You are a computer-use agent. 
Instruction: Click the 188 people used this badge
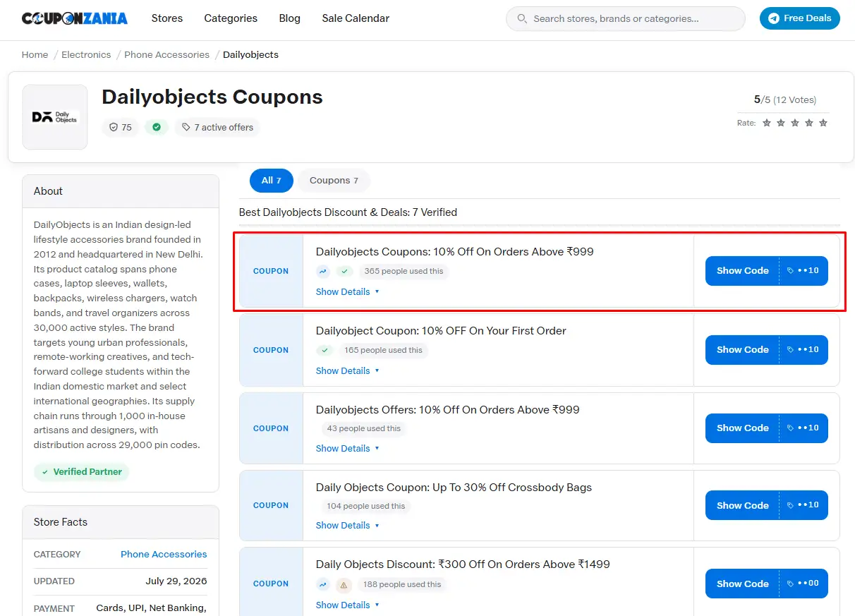402,584
